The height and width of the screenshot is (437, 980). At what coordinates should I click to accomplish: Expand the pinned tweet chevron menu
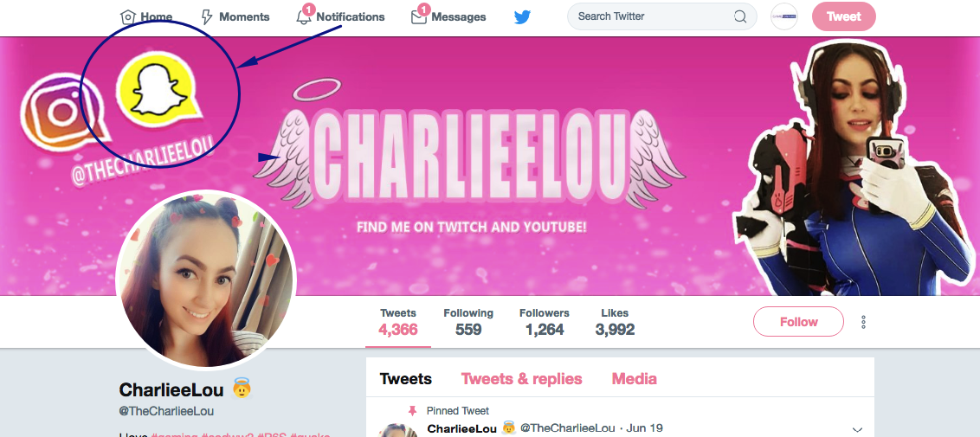pos(857,429)
